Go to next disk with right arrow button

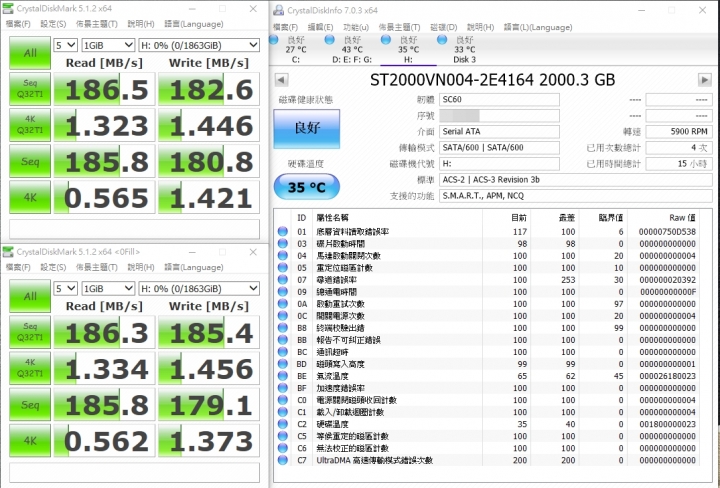coord(705,80)
